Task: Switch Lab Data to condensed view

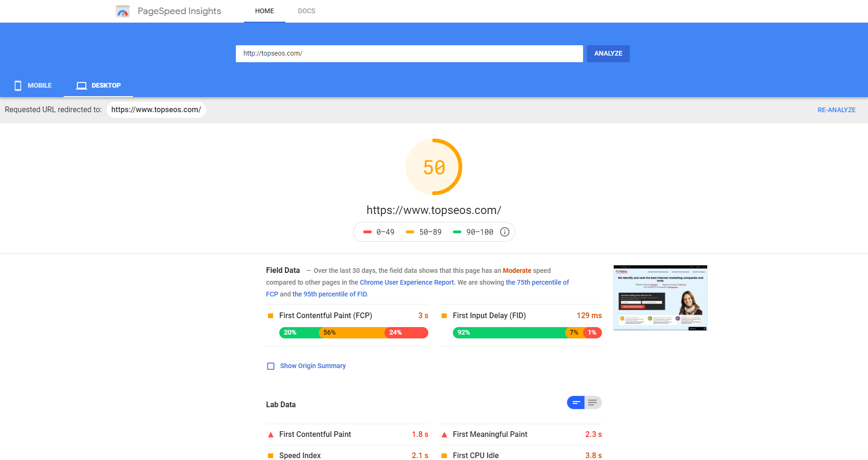Action: pos(576,402)
